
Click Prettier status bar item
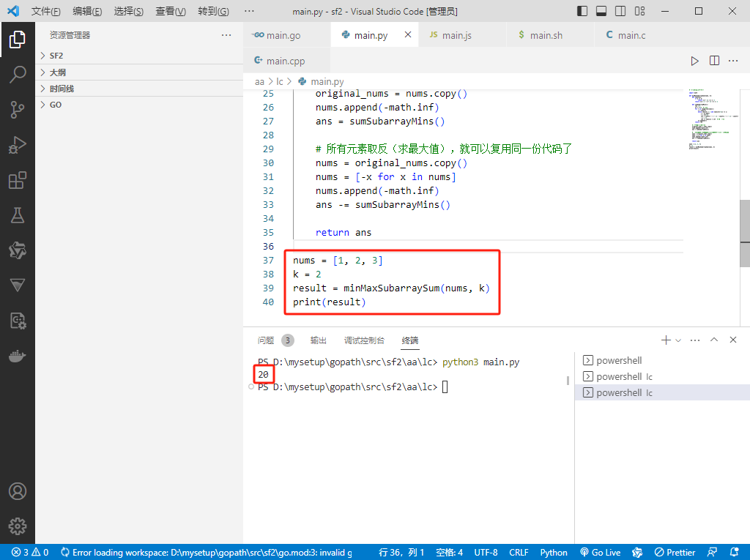(675, 553)
